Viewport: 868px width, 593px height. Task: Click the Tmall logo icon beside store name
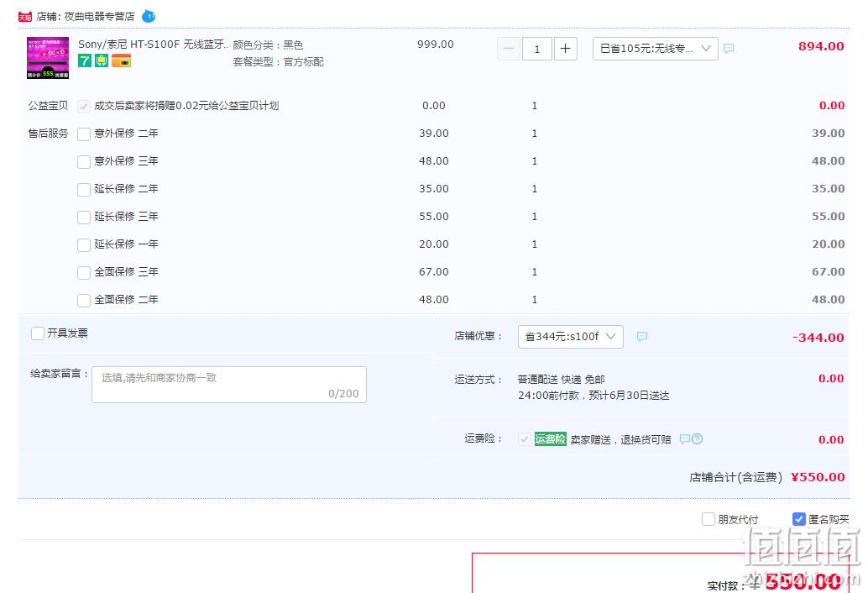pos(25,17)
